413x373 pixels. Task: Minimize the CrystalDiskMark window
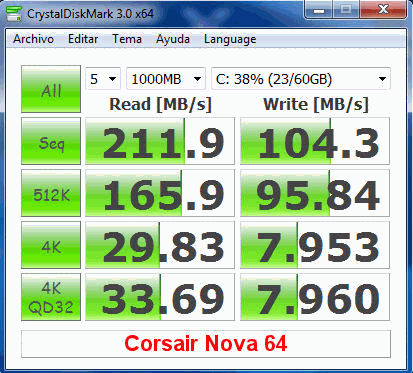click(x=319, y=10)
